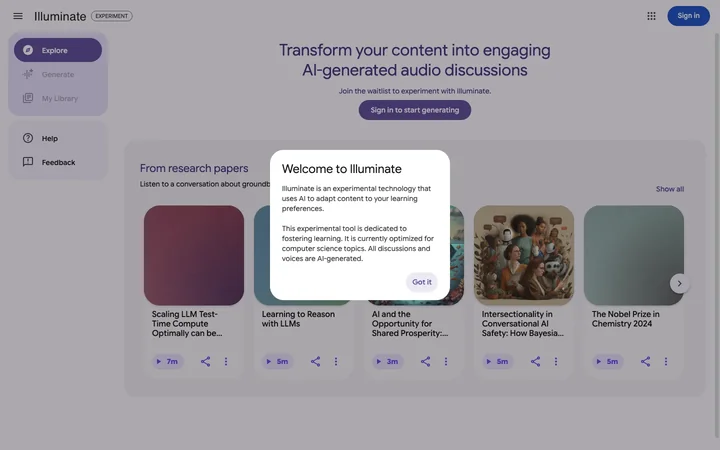Click the Illuminate logo text
Viewport: 720px width, 450px height.
pos(60,17)
